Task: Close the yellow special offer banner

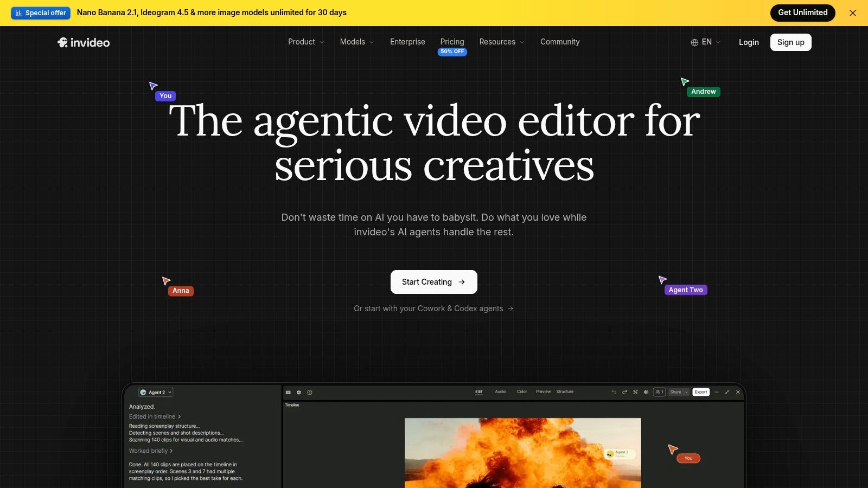Action: [853, 13]
